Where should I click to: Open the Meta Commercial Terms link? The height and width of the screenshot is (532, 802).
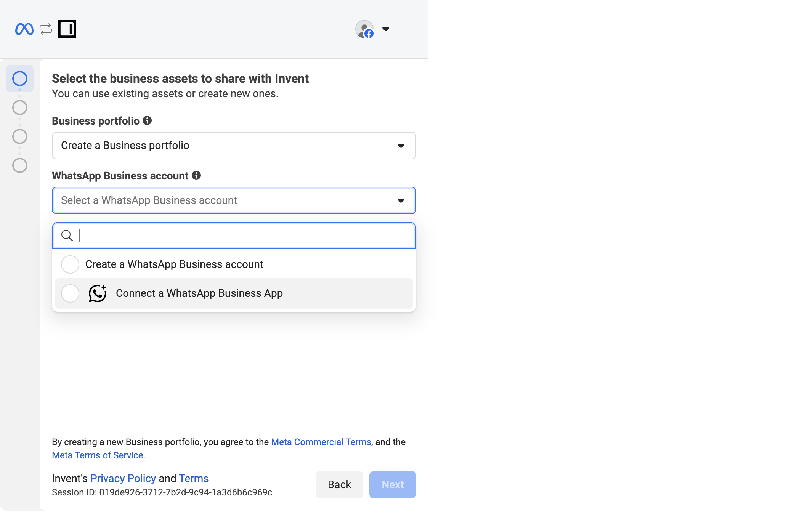coord(321,442)
